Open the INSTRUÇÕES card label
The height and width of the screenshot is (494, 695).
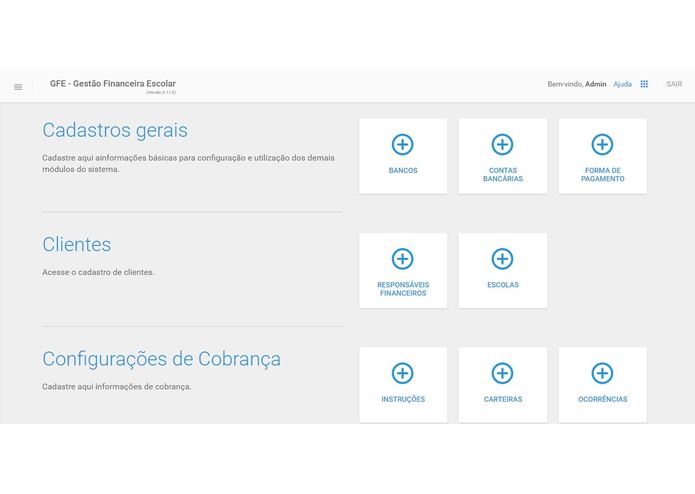403,399
